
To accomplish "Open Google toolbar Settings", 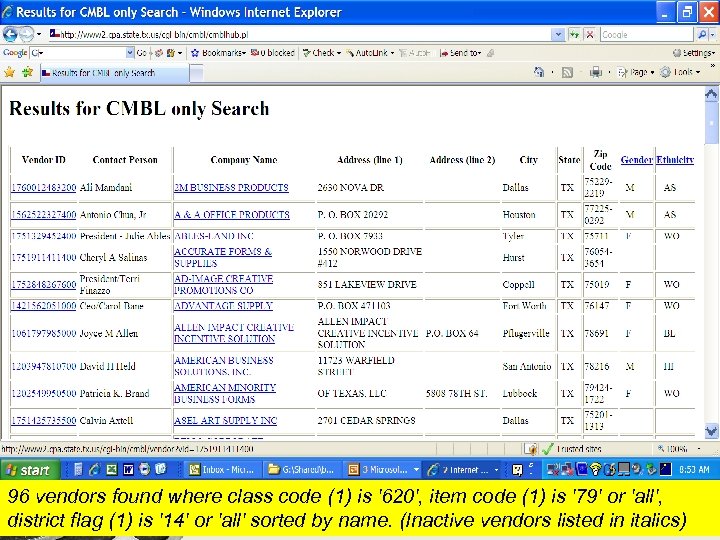I will pos(693,53).
